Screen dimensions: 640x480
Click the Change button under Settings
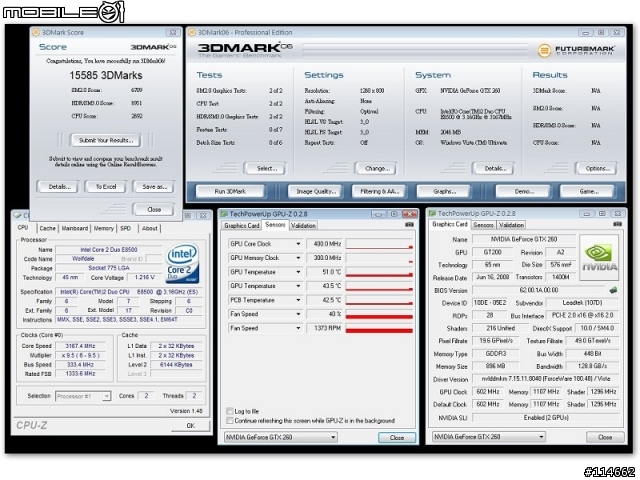pyautogui.click(x=377, y=168)
